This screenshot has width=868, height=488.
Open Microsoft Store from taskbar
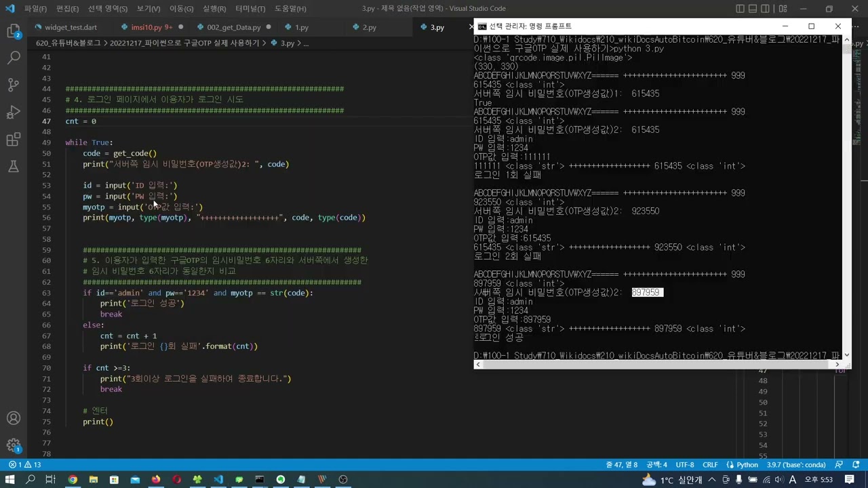(115, 480)
